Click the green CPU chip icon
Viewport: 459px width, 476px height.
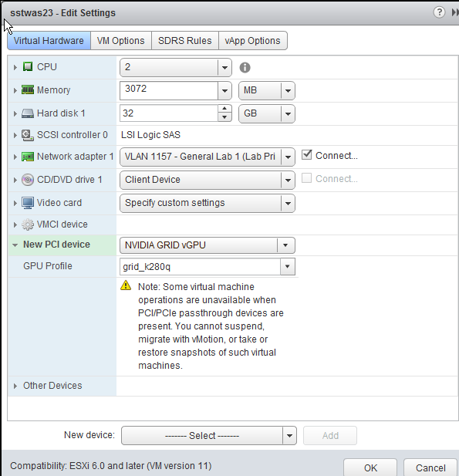pos(28,66)
